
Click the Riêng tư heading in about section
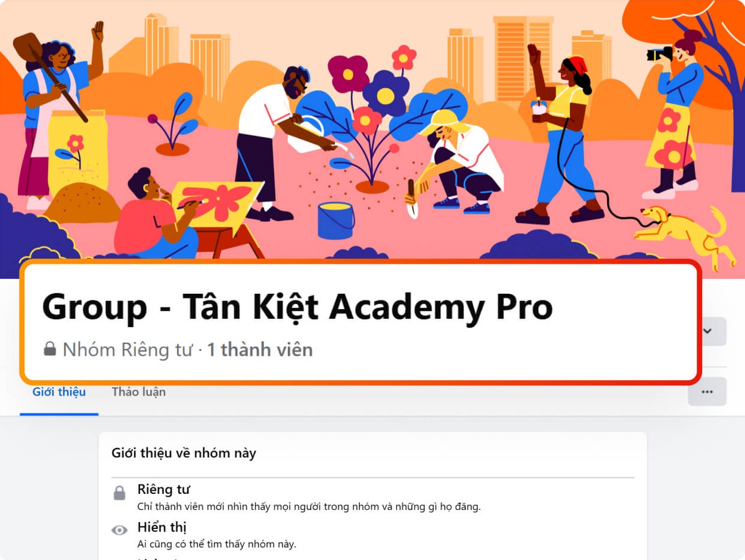click(x=163, y=490)
